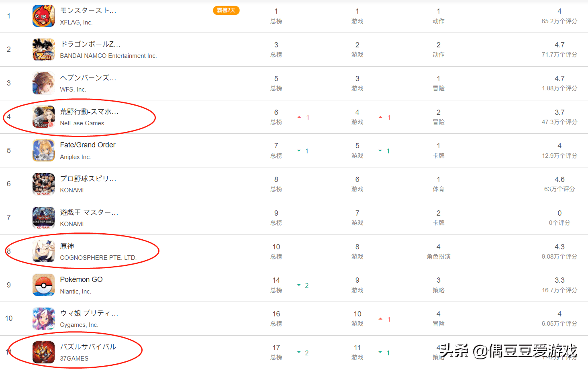Image resolution: width=588 pixels, height=369 pixels.
Task: Click ウマ娘's overall rank 16 总榜
Action: [276, 318]
